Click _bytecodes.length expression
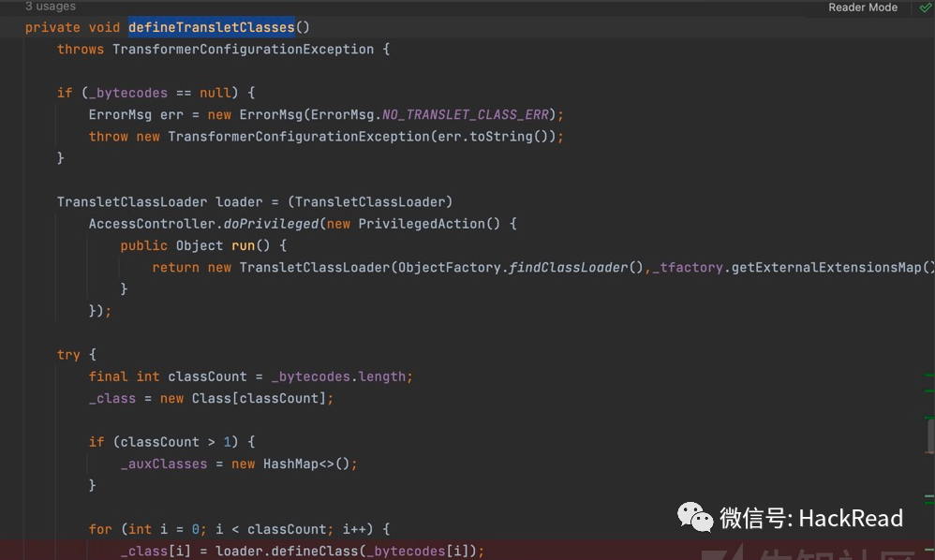Image resolution: width=935 pixels, height=560 pixels. click(x=338, y=376)
